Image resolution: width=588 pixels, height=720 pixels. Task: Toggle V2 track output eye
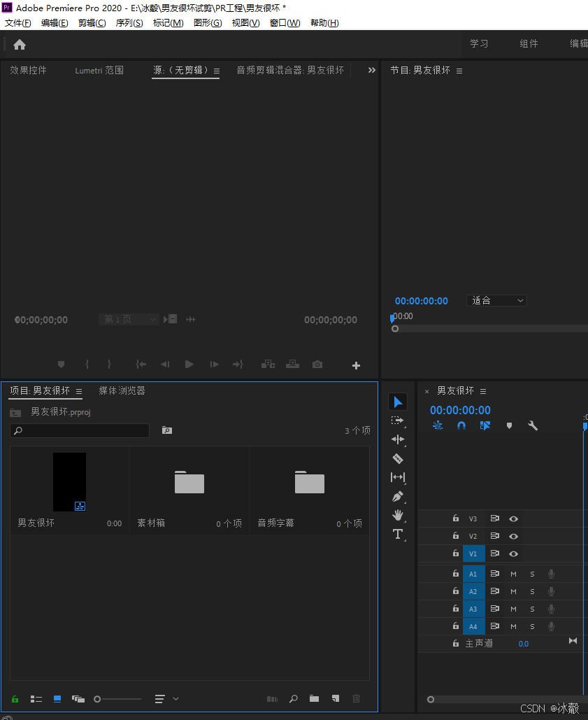point(514,536)
